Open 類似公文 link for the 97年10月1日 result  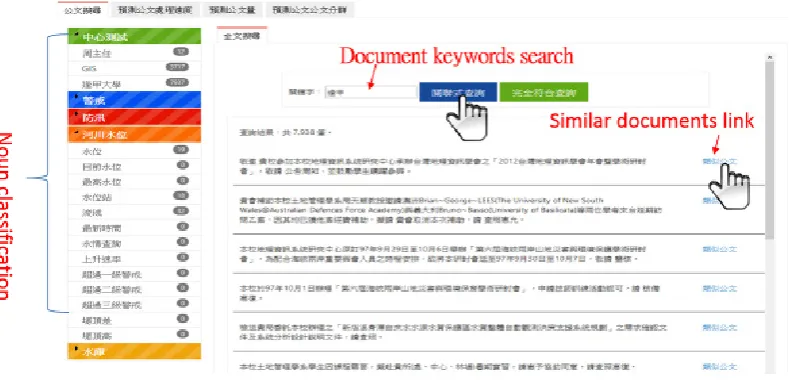tap(720, 288)
